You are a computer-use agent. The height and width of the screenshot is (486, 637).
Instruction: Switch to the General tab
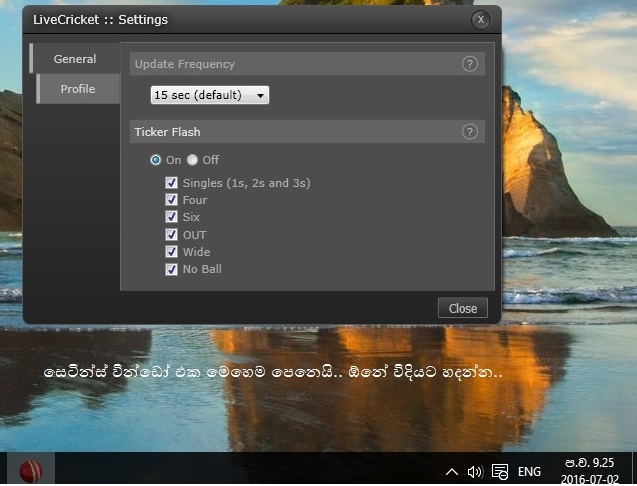point(75,59)
